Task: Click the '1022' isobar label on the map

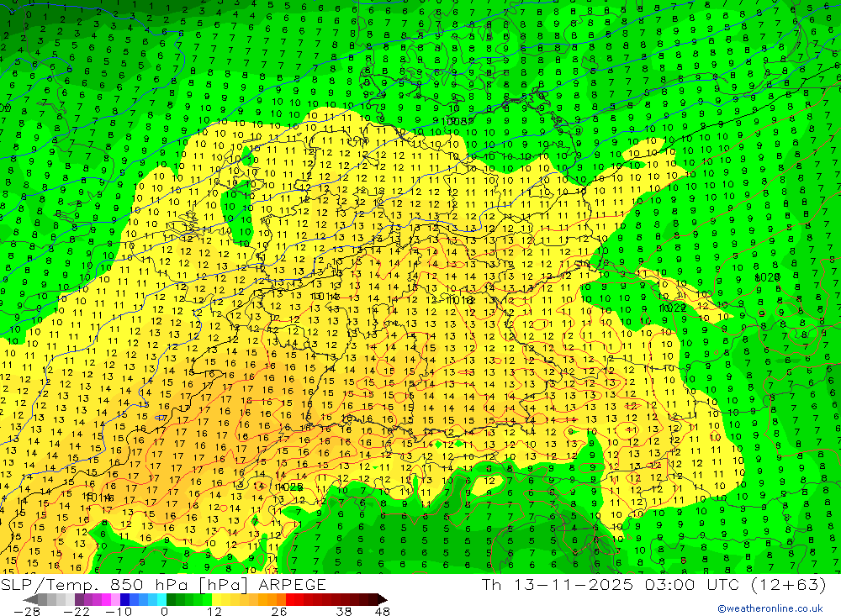Action: click(x=673, y=308)
